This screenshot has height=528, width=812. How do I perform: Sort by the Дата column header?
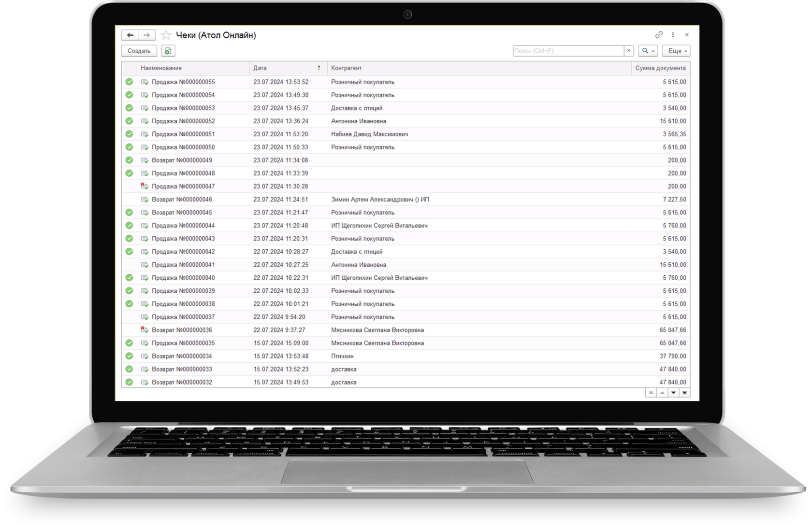click(x=289, y=68)
